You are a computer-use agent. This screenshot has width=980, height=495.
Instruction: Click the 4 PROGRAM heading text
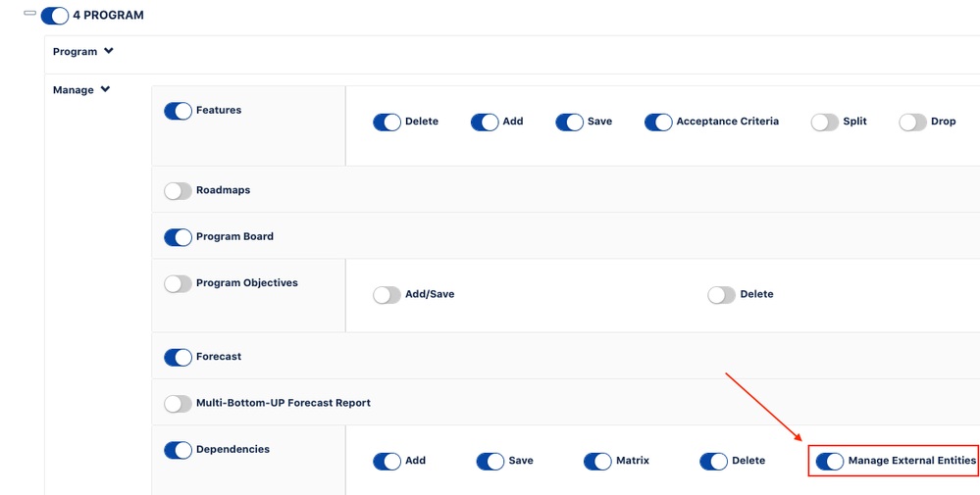[108, 15]
